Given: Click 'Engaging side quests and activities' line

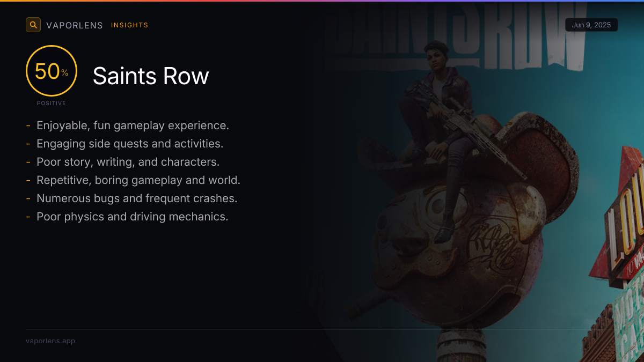Looking at the screenshot, I should (x=130, y=144).
